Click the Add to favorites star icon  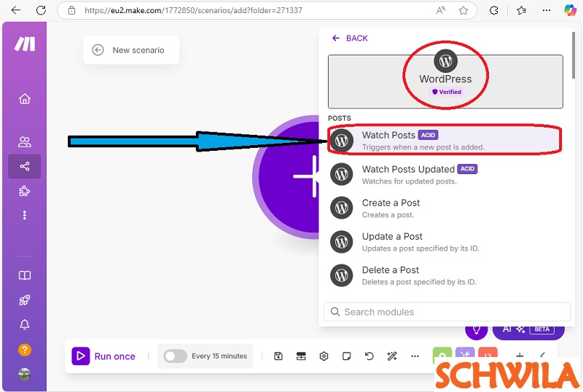click(463, 10)
